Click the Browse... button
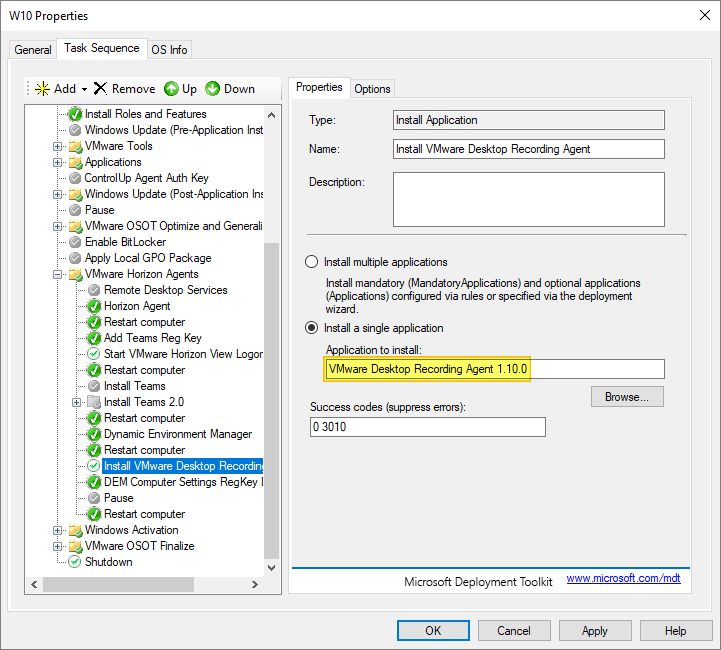 (x=626, y=397)
